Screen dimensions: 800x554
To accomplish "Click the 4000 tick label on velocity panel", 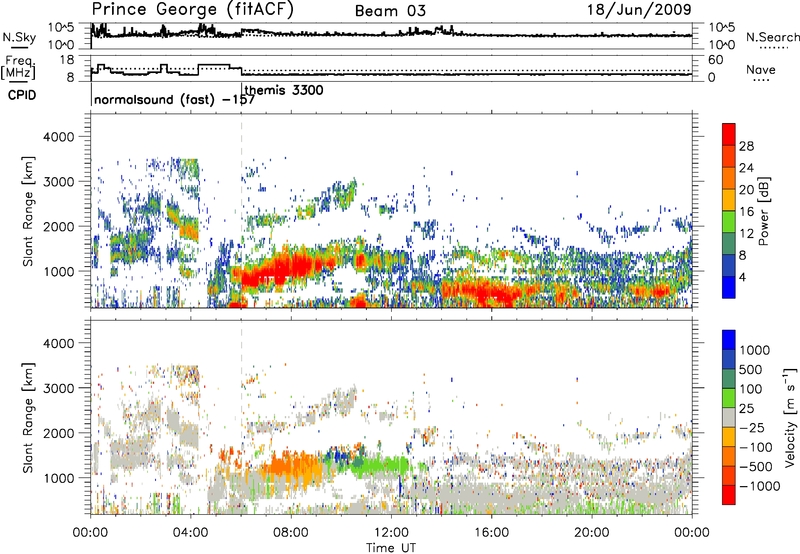I will tap(59, 343).
